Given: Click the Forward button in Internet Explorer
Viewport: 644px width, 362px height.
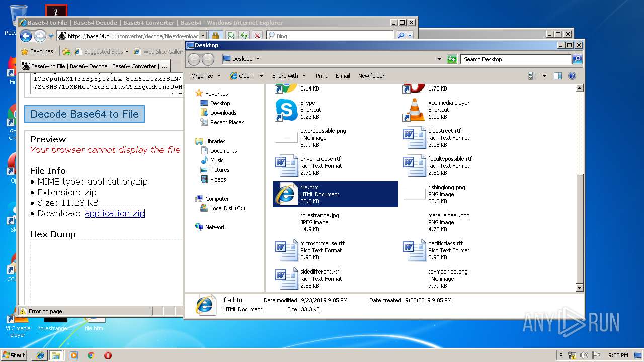Looking at the screenshot, I should click(x=40, y=36).
